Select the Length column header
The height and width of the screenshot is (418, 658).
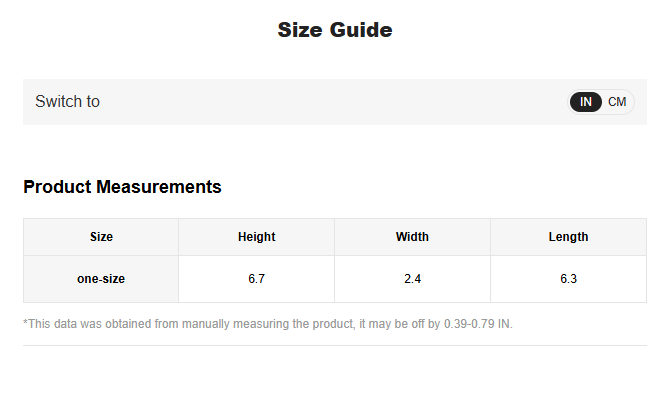coord(568,237)
